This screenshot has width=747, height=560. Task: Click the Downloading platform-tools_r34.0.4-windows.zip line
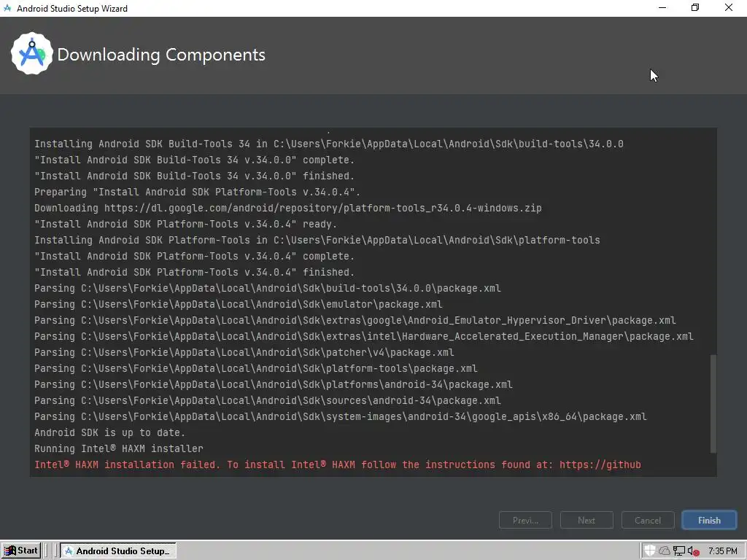point(287,208)
